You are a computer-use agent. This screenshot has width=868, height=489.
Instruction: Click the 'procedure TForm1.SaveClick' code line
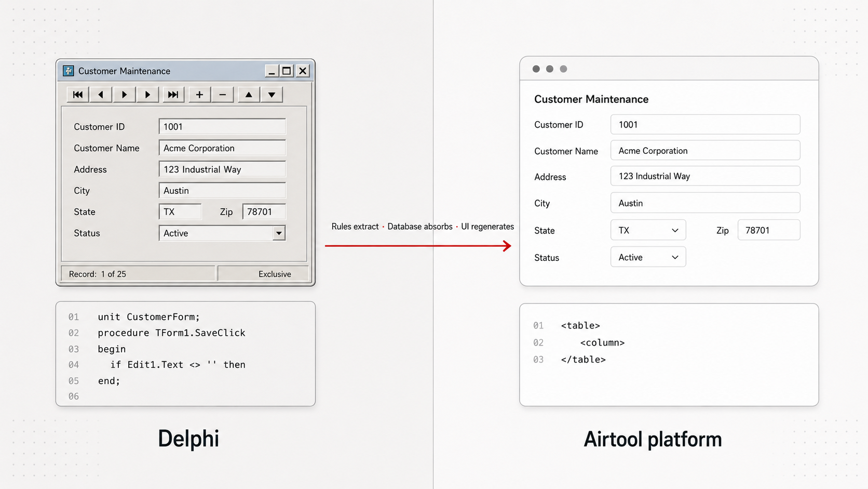[171, 333]
